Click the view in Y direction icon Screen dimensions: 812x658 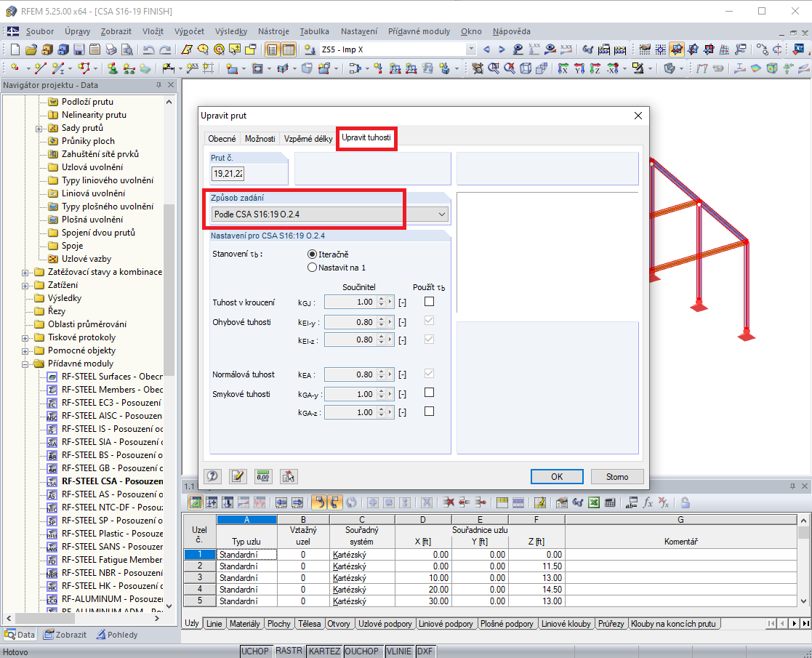[x=579, y=68]
